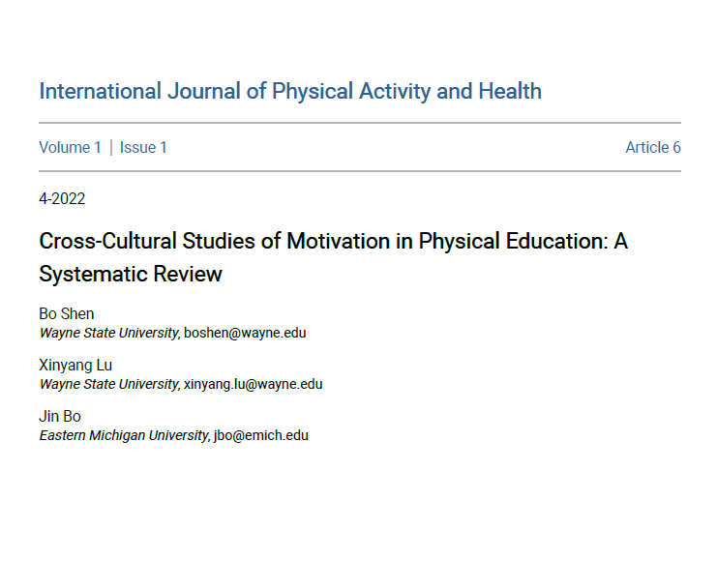
Task: Open the Issue 1 link
Action: tap(143, 147)
